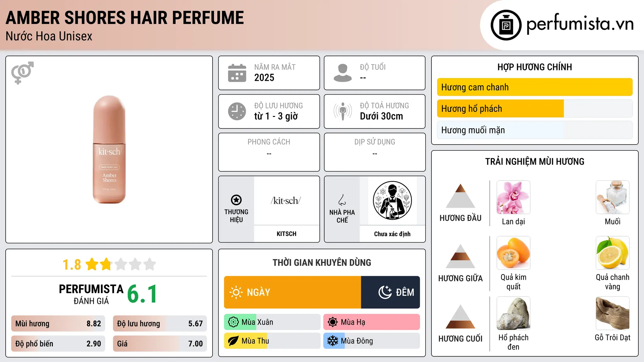Screen dimensions: 644x362
Task: Click the 'từ 1 - 3 giờ' longevity value
Action: [x=276, y=116]
